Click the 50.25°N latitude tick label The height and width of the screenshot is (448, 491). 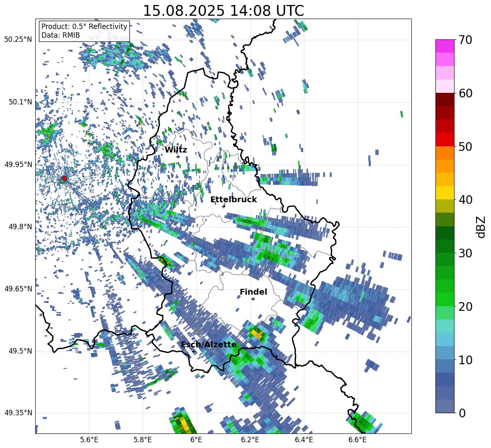(x=18, y=40)
